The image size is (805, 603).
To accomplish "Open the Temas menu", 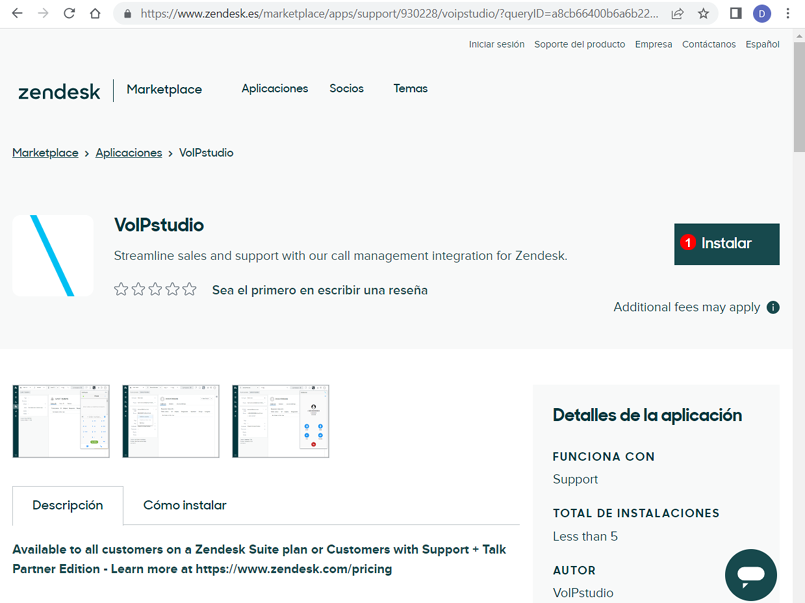I will [x=410, y=88].
